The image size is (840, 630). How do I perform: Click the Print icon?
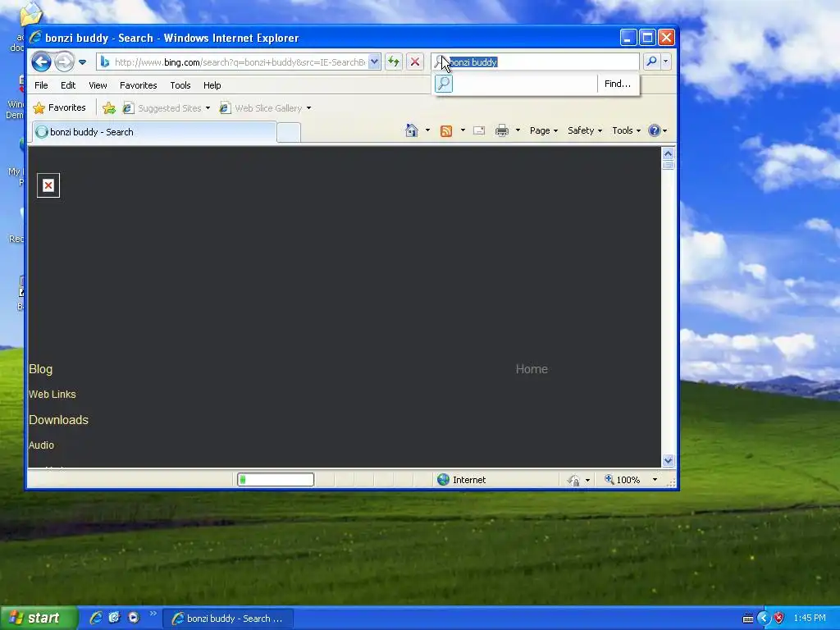click(x=501, y=130)
